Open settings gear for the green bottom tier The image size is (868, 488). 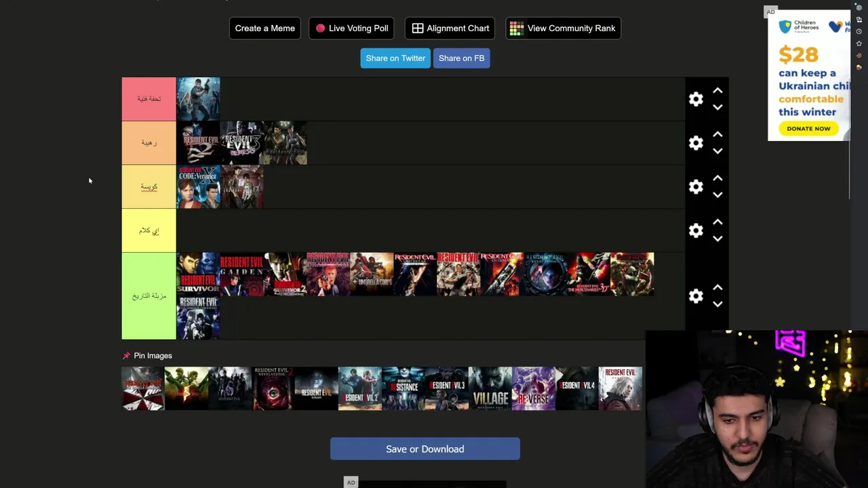click(696, 296)
